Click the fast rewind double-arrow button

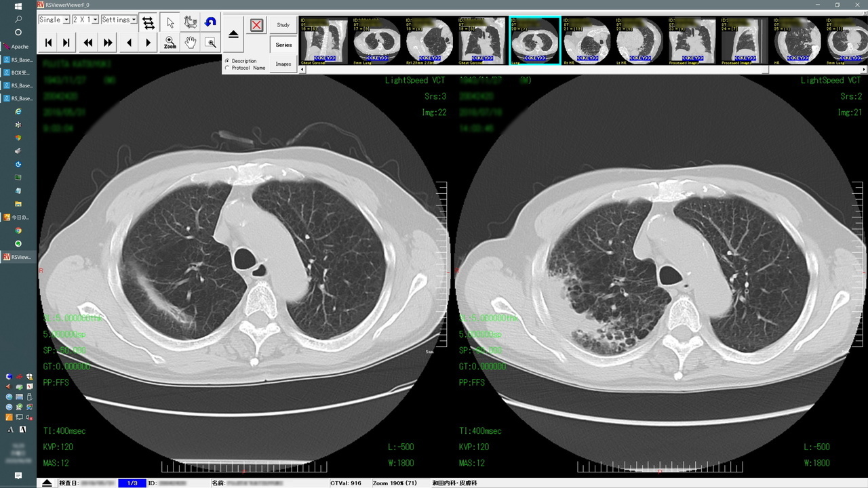(x=88, y=43)
